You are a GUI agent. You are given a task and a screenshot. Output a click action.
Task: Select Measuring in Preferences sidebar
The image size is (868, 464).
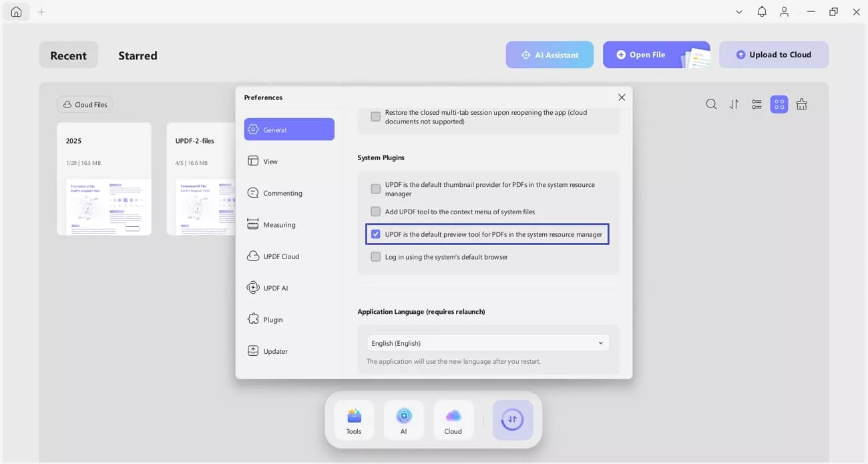tap(289, 225)
